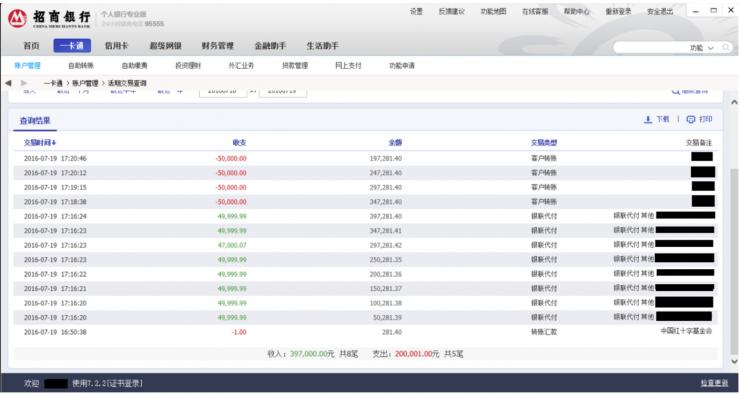Open the 自助转账 submenu
This screenshot has width=740, height=395.
pyautogui.click(x=81, y=66)
